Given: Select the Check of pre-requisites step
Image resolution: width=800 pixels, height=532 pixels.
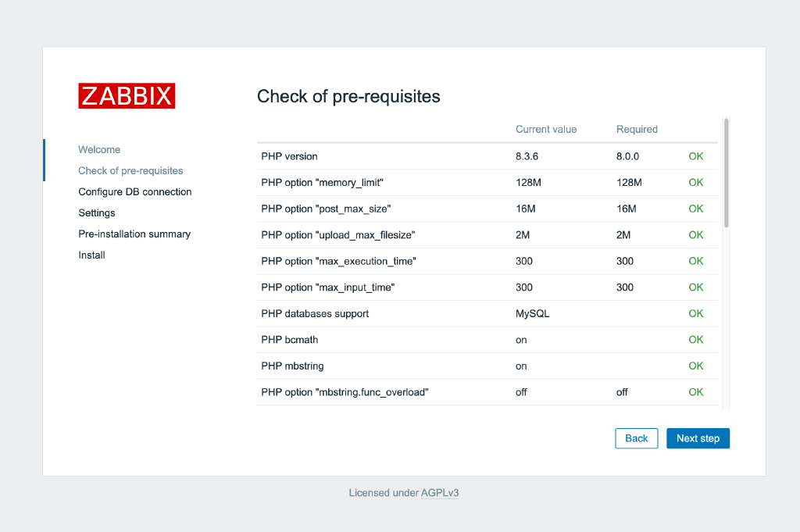Looking at the screenshot, I should coord(130,170).
